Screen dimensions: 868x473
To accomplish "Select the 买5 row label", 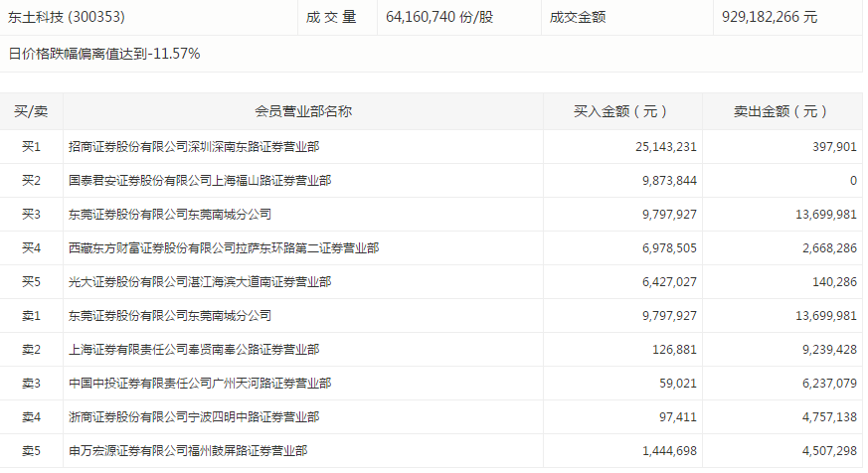I will pos(31,281).
